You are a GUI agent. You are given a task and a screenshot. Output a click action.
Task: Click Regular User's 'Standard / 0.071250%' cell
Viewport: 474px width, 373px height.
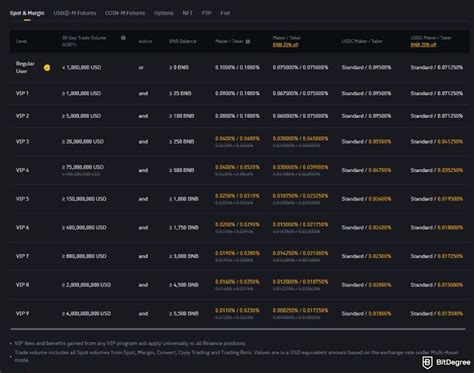[437, 68]
